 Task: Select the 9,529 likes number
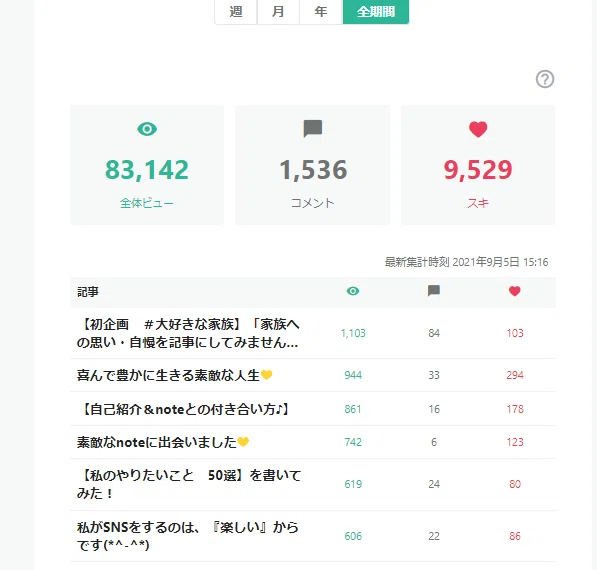pos(478,170)
